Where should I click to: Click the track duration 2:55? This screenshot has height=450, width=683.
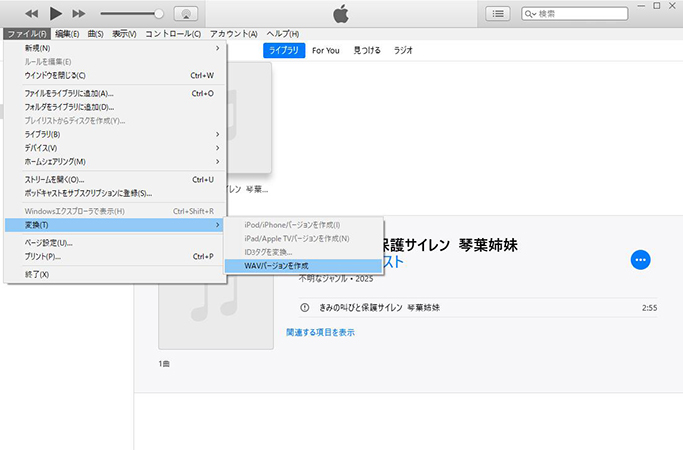649,308
